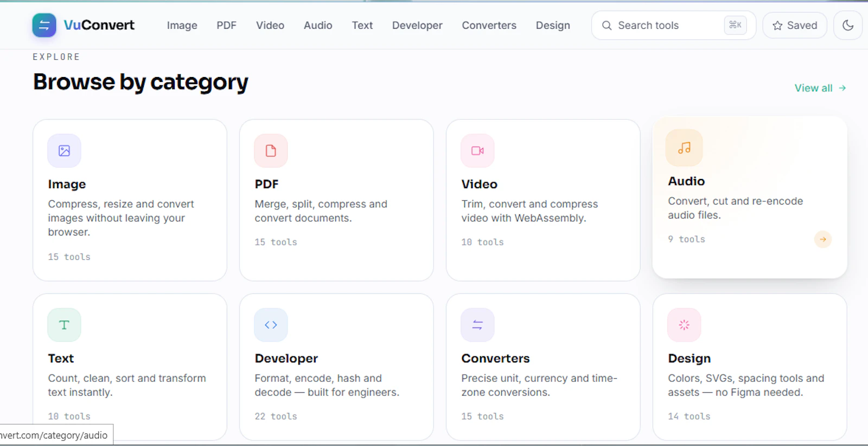
Task: Open the Text navigation item
Action: coord(362,26)
